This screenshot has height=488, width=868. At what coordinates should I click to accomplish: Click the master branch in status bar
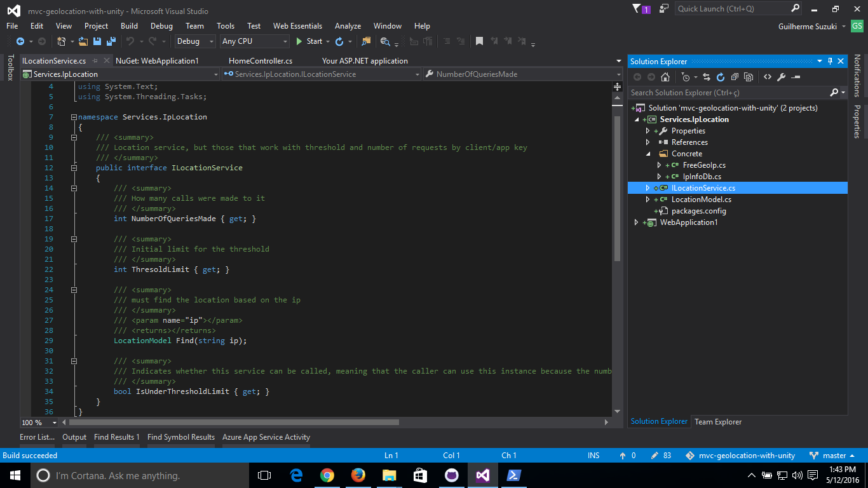[x=834, y=456]
